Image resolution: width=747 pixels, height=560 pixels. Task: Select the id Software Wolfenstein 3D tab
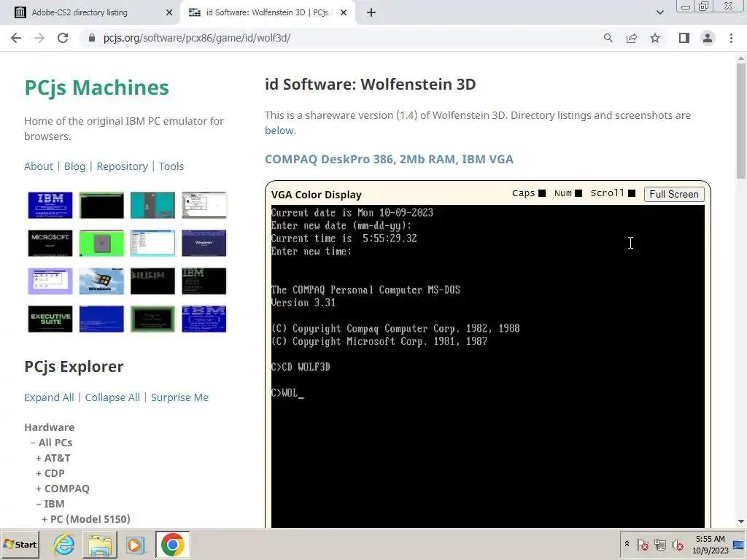tap(267, 12)
